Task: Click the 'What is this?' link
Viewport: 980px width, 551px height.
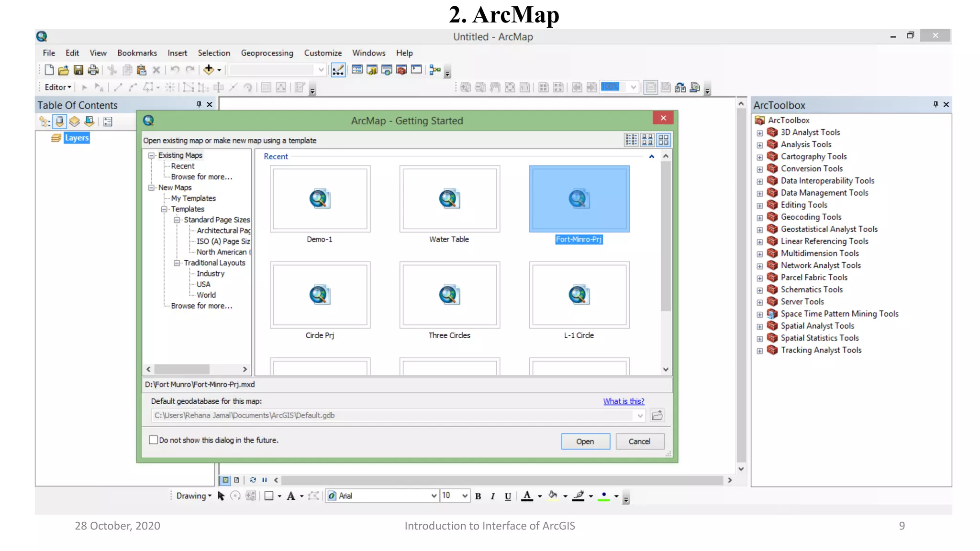Action: coord(624,401)
